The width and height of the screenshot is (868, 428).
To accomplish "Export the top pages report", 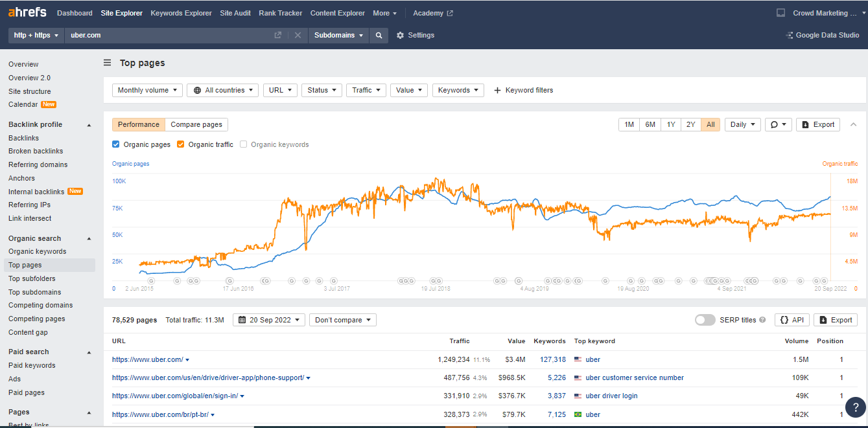I will (x=835, y=319).
